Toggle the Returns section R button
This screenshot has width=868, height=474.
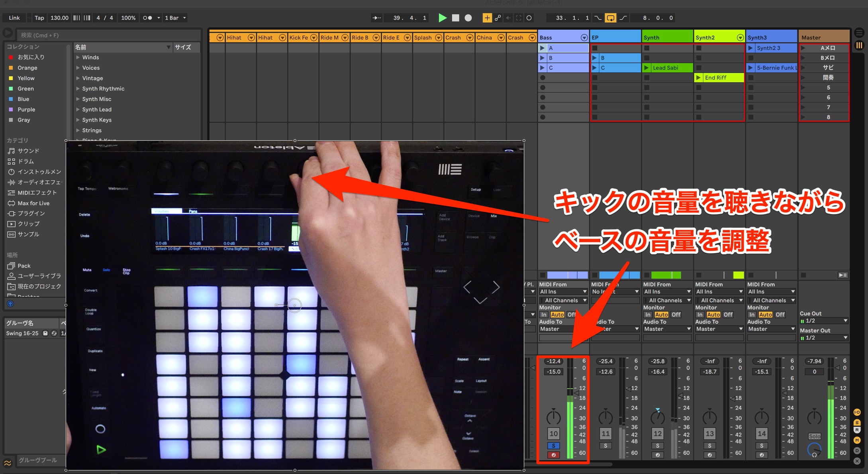857,430
